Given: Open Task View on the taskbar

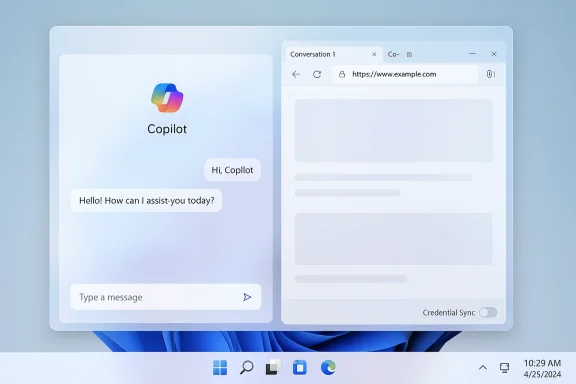Looking at the screenshot, I should pyautogui.click(x=273, y=367).
